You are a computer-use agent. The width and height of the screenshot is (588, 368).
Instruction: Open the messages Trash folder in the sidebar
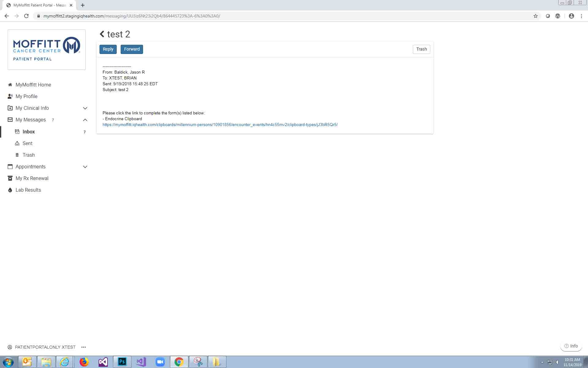(x=28, y=155)
